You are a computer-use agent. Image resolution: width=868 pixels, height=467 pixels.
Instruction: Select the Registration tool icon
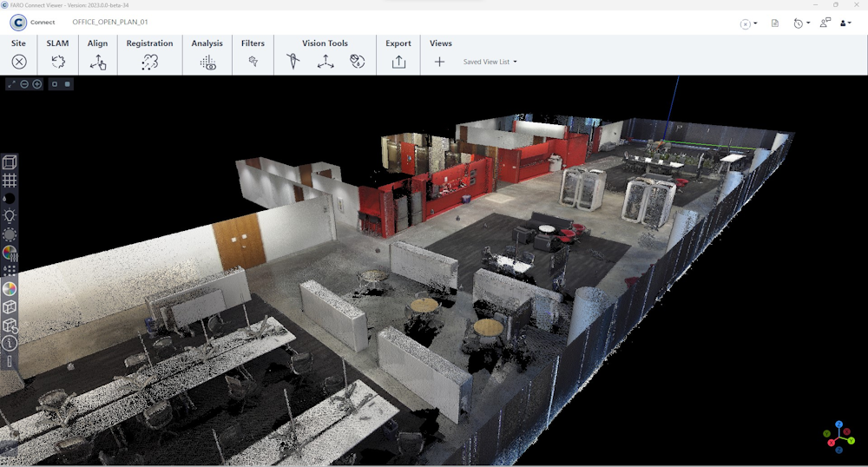[150, 62]
